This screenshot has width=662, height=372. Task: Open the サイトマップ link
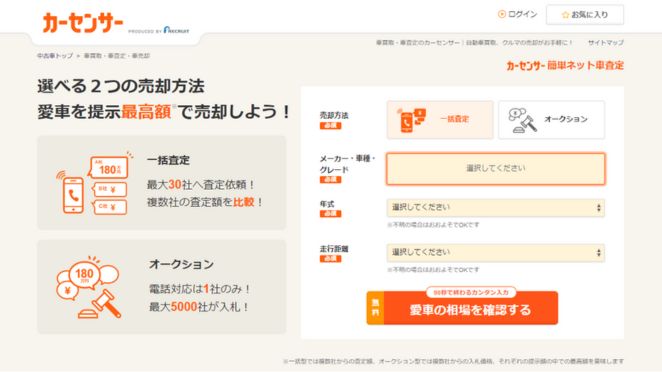click(x=606, y=43)
